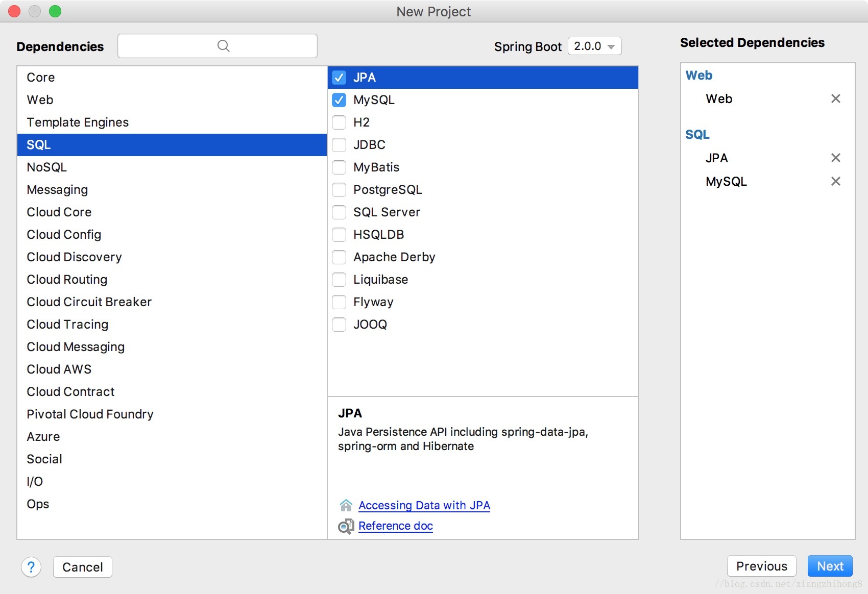The height and width of the screenshot is (594, 868).
Task: Select the Cloud AWS category
Action: pyautogui.click(x=172, y=369)
